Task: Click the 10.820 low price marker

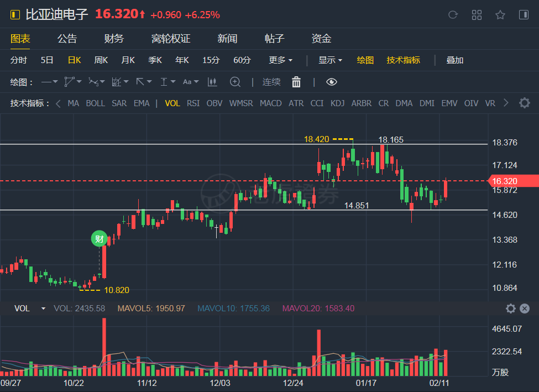Action: click(x=117, y=290)
